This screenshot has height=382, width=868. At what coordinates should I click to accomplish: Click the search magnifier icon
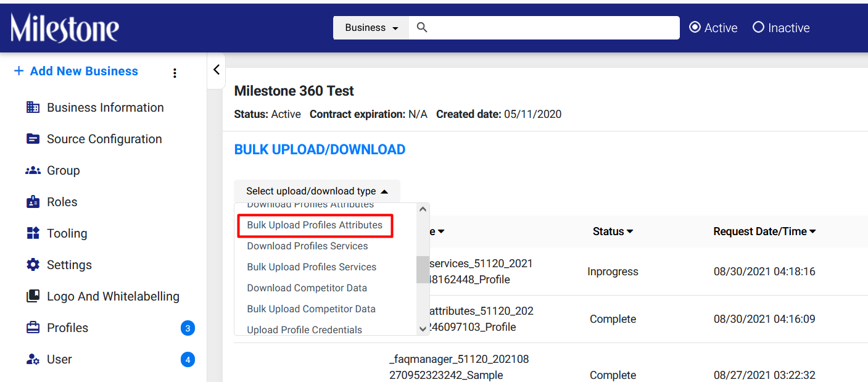click(422, 28)
